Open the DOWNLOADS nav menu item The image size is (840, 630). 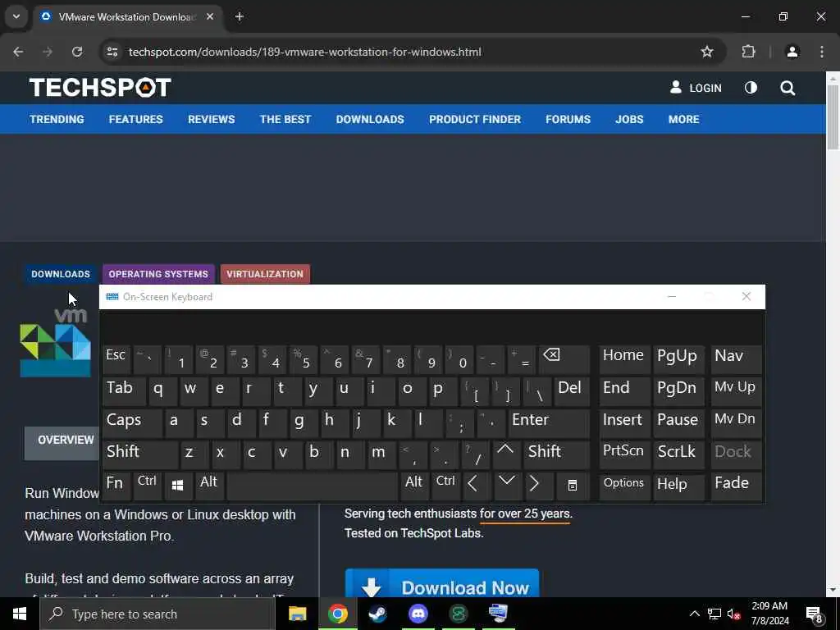tap(370, 120)
